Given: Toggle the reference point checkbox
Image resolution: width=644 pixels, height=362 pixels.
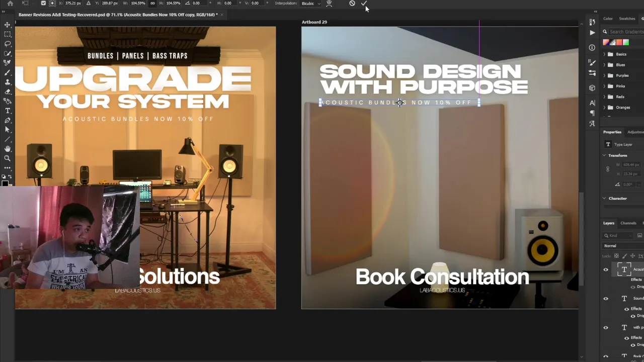Looking at the screenshot, I should tap(43, 3).
